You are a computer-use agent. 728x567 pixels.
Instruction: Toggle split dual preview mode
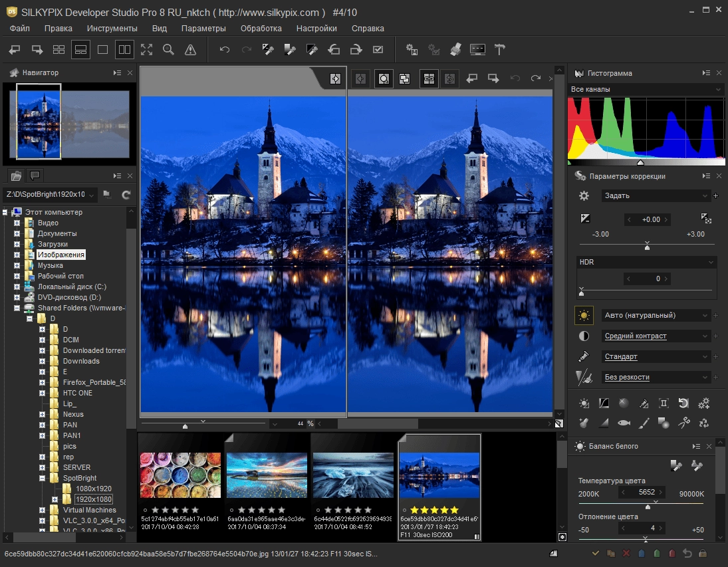point(124,50)
